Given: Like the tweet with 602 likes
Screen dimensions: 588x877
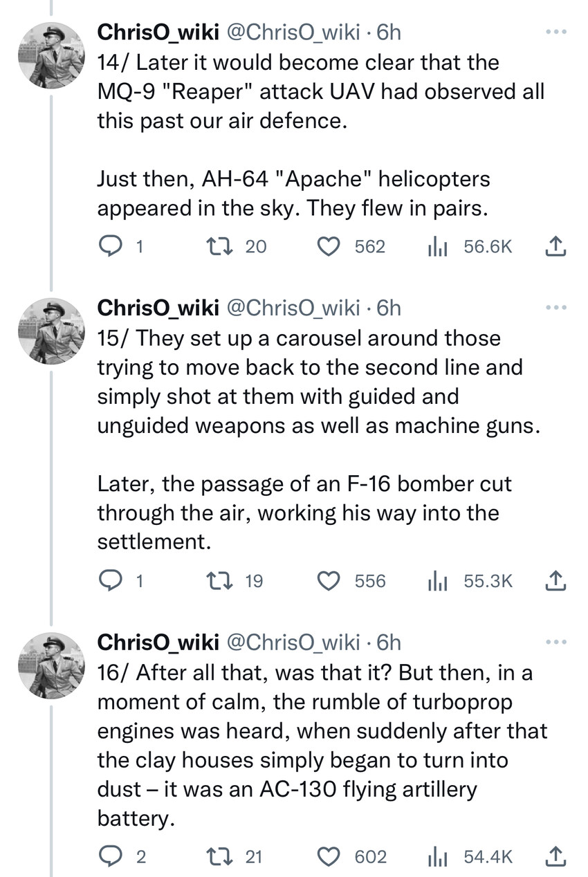Looking at the screenshot, I should click(x=329, y=857).
